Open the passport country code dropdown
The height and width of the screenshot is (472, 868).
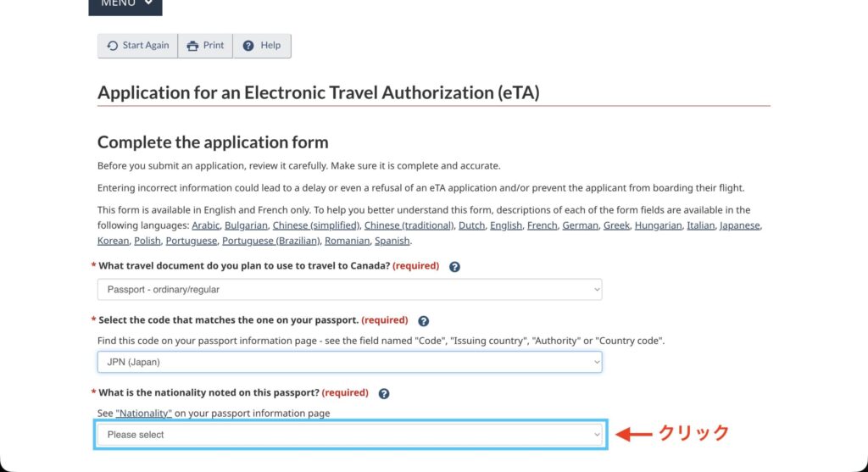[349, 363]
